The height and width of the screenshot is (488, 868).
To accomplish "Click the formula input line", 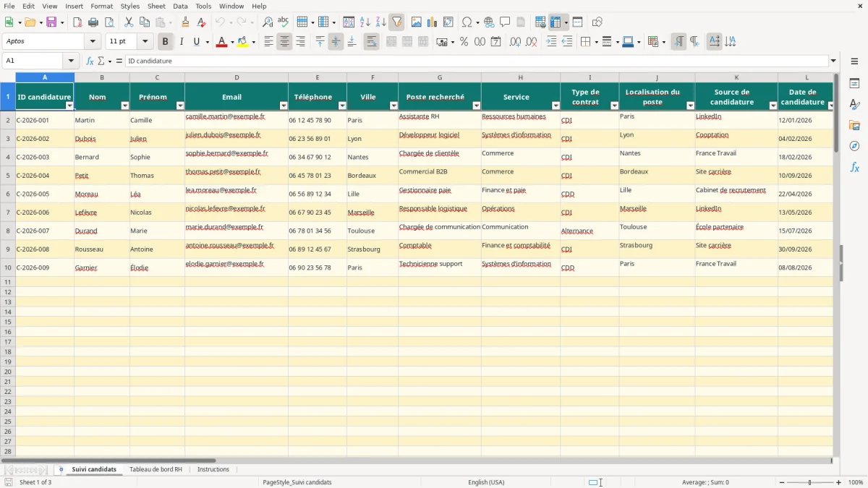I will click(477, 61).
